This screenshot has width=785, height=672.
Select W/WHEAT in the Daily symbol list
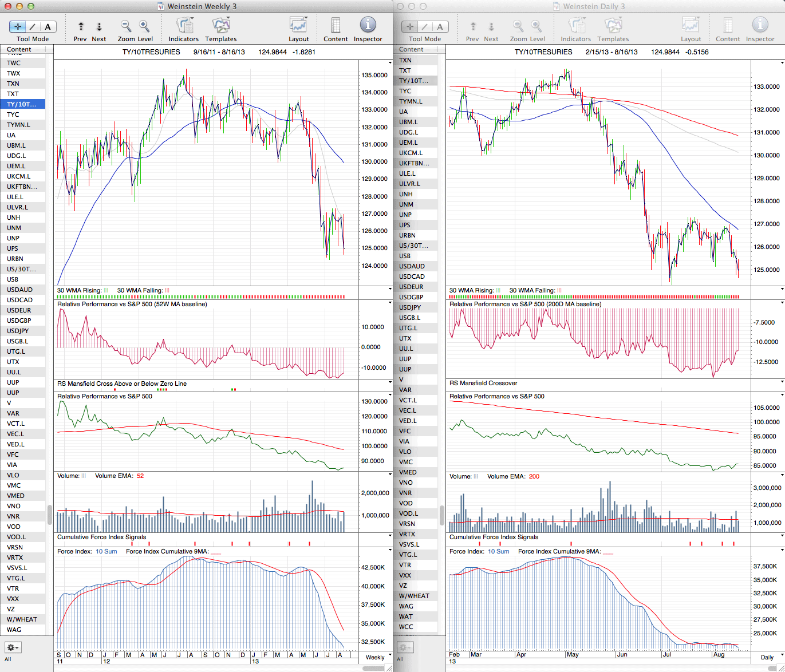[414, 596]
